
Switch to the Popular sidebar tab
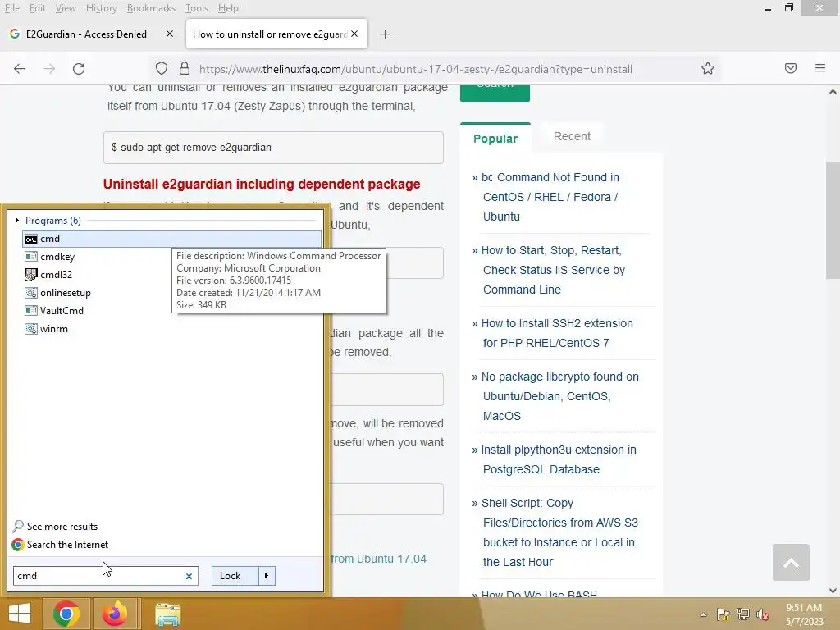tap(495, 138)
